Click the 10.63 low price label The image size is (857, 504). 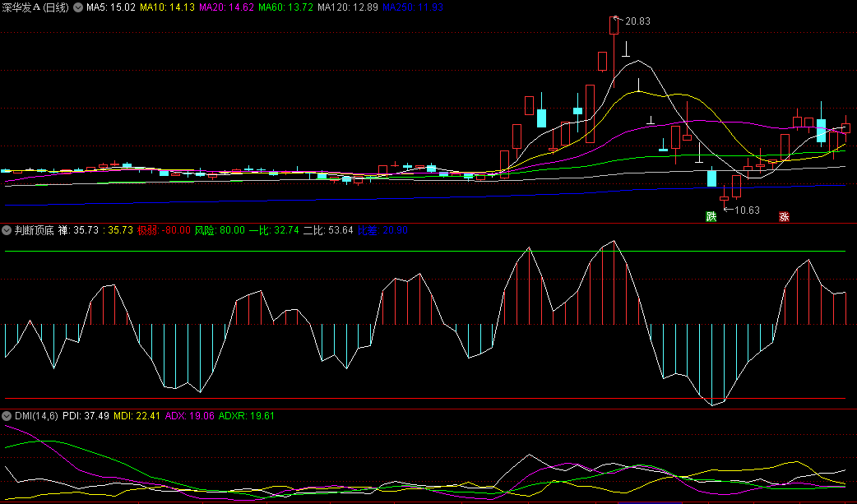pyautogui.click(x=747, y=210)
